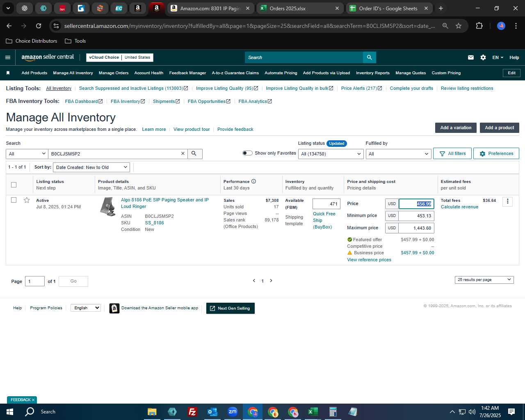525x420 pixels.
Task: Click Calculate revenue link
Action: point(459,207)
